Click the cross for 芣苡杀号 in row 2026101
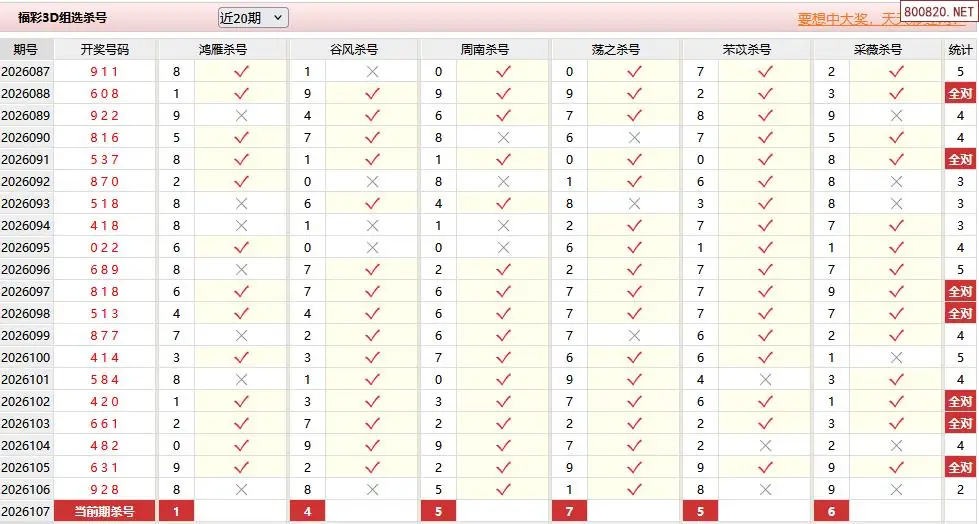 coord(765,379)
